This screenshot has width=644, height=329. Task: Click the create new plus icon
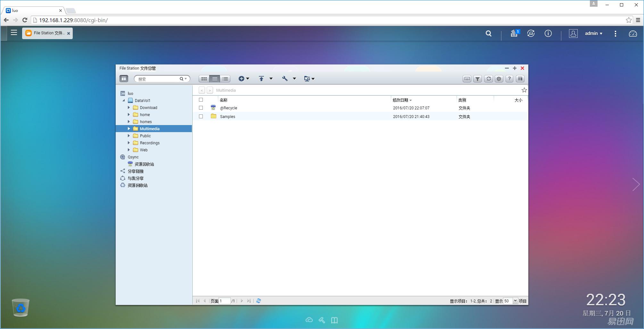point(242,79)
